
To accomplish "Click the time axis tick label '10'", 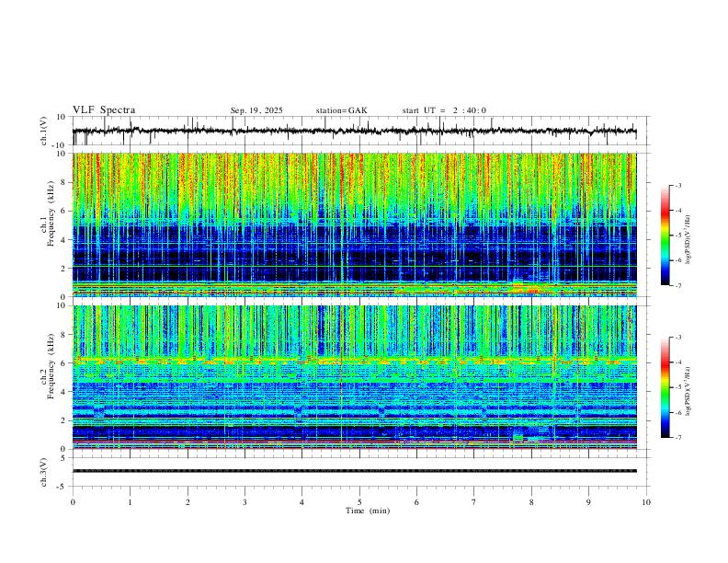I will [x=646, y=502].
